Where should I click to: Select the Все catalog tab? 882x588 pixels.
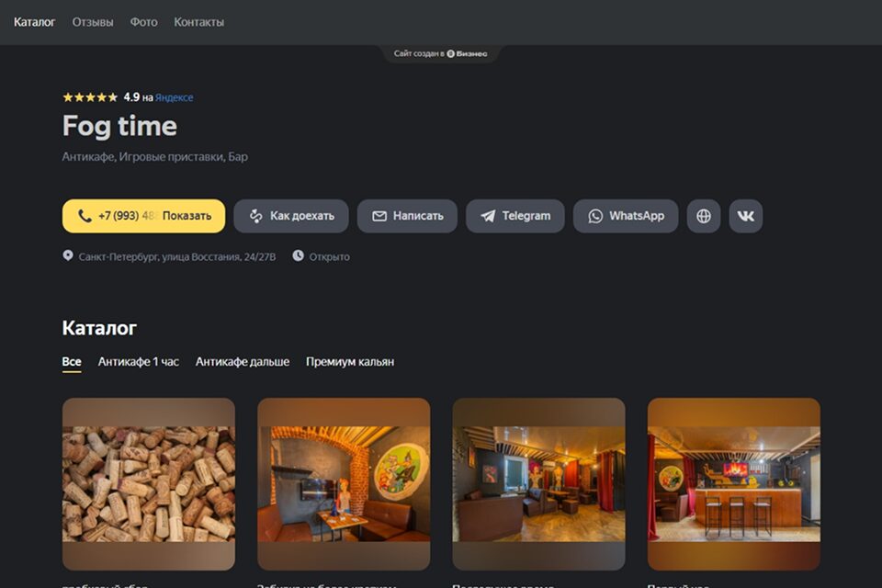72,362
